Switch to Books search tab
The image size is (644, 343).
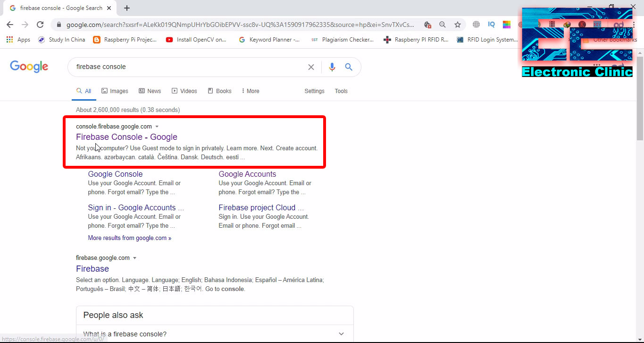pyautogui.click(x=219, y=91)
